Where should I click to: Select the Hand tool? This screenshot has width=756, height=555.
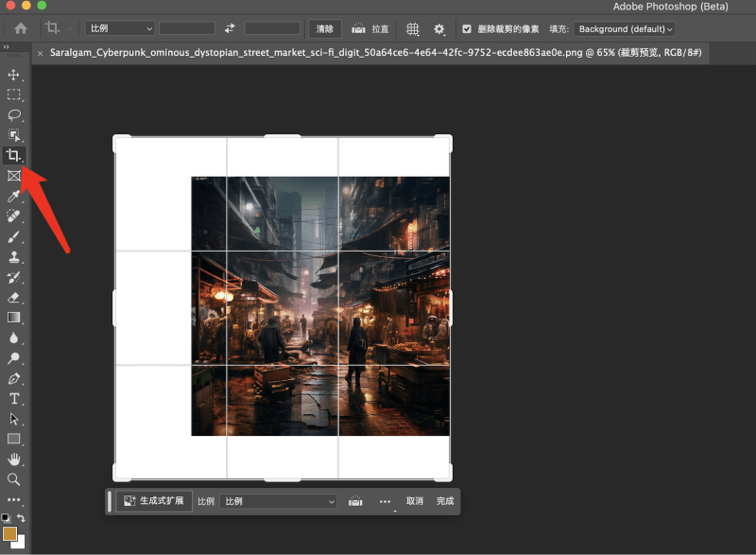(x=13, y=459)
